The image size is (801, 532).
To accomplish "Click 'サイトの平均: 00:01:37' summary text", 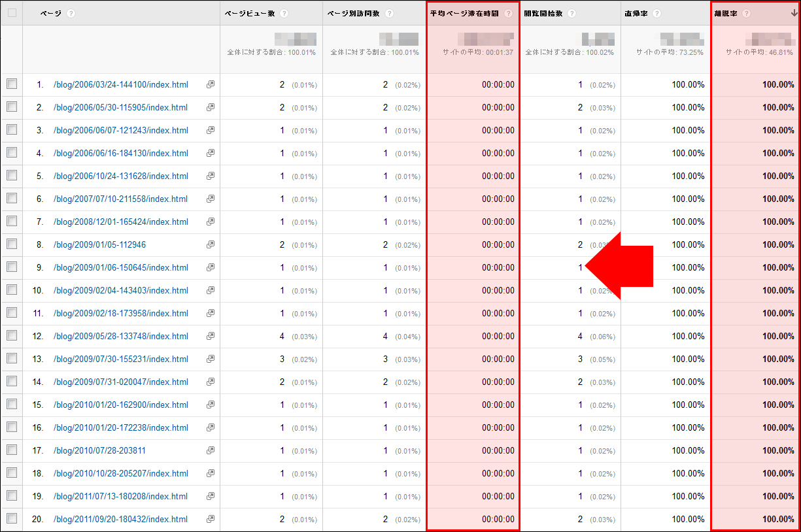I will click(x=478, y=52).
